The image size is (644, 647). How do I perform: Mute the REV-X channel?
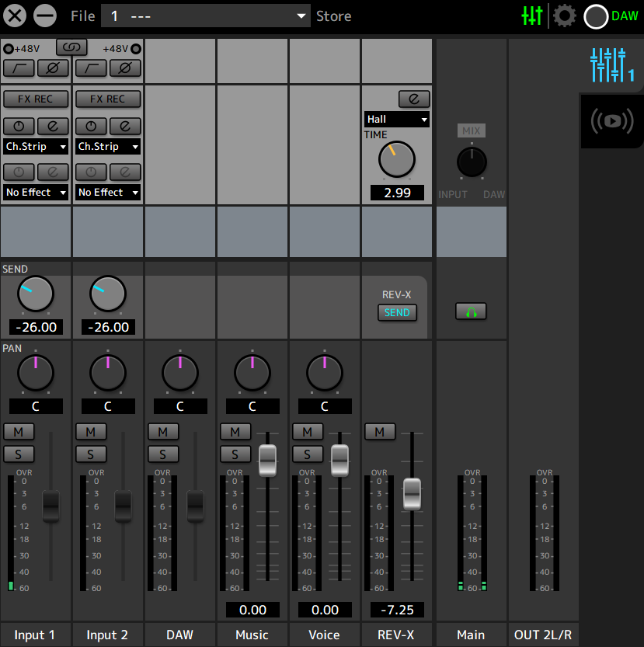pyautogui.click(x=380, y=432)
